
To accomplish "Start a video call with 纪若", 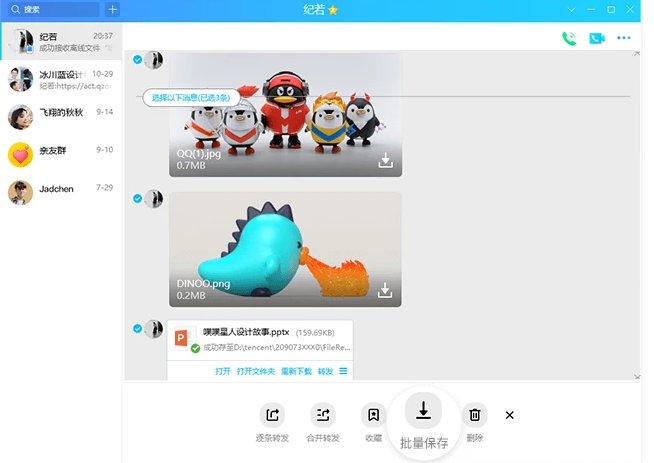I will tap(597, 38).
